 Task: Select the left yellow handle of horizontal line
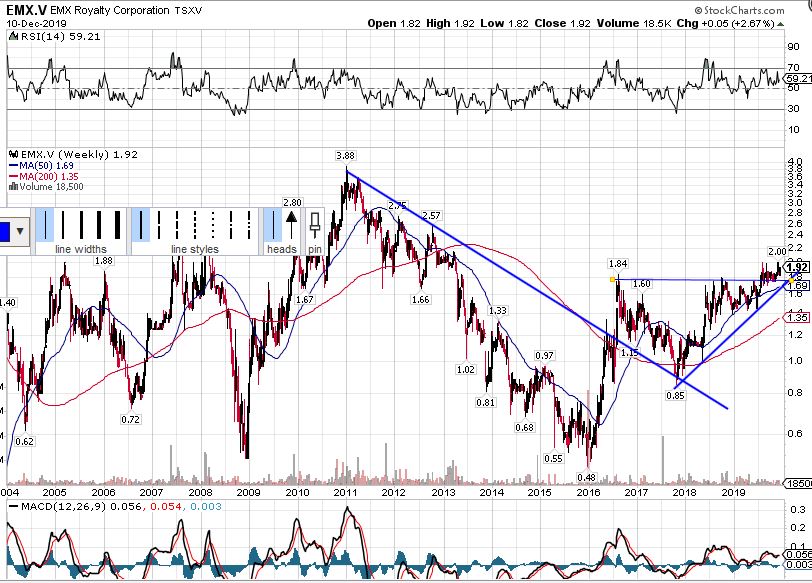(x=613, y=280)
